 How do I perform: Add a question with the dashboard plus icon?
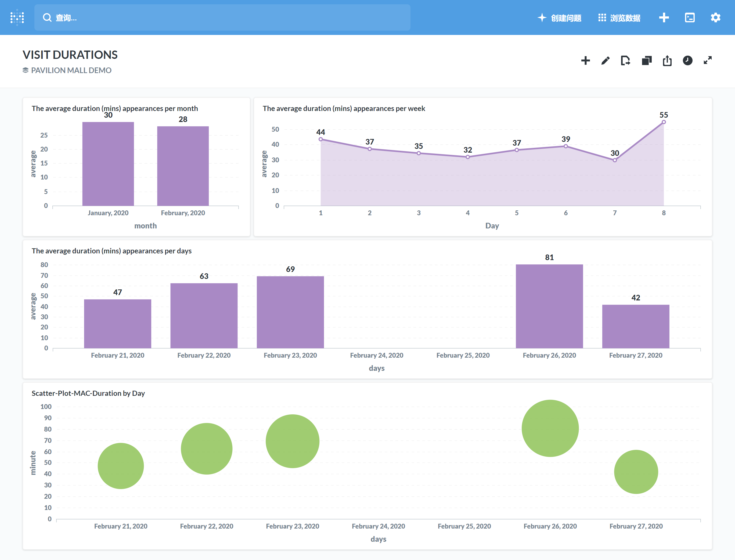tap(585, 61)
